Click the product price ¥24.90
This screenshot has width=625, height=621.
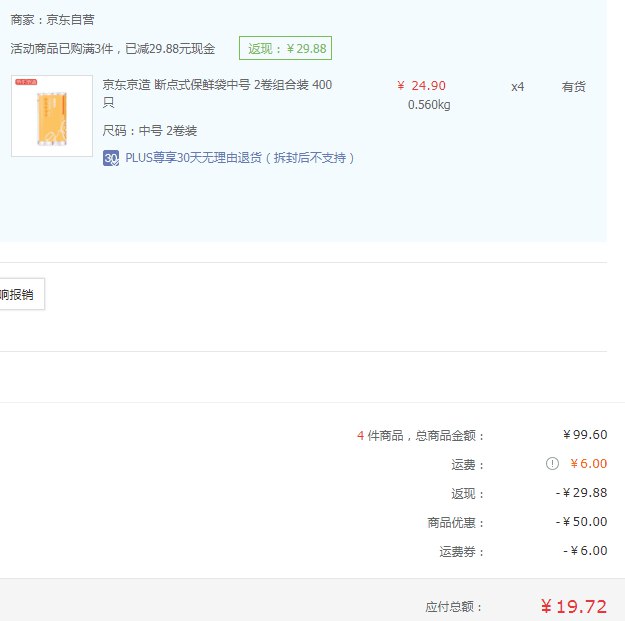pyautogui.click(x=421, y=86)
